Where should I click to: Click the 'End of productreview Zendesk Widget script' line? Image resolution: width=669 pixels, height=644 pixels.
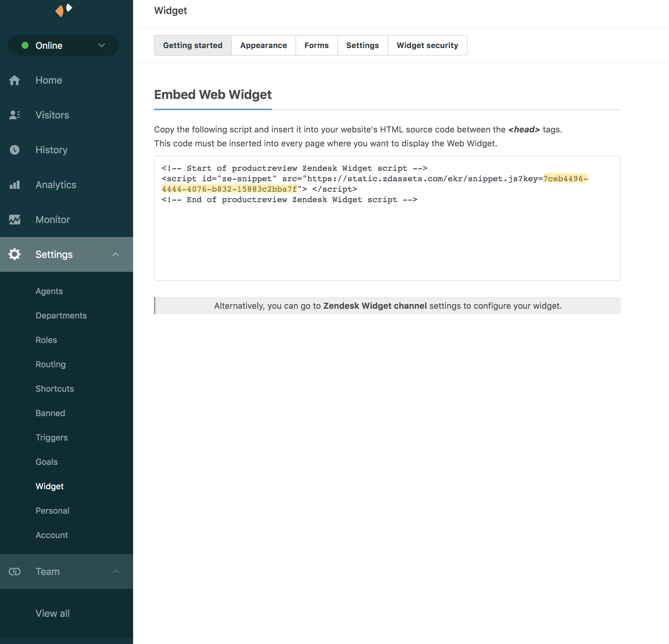tap(290, 200)
